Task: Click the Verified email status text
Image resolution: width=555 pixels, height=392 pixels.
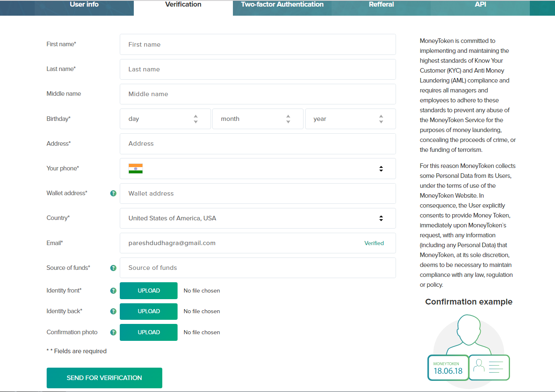Action: (x=374, y=243)
